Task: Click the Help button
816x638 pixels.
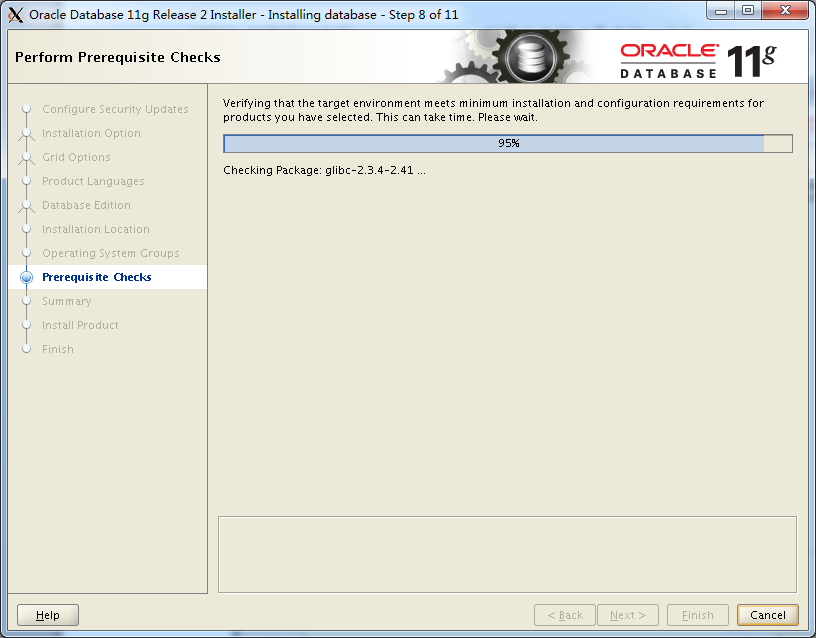Action: tap(48, 615)
